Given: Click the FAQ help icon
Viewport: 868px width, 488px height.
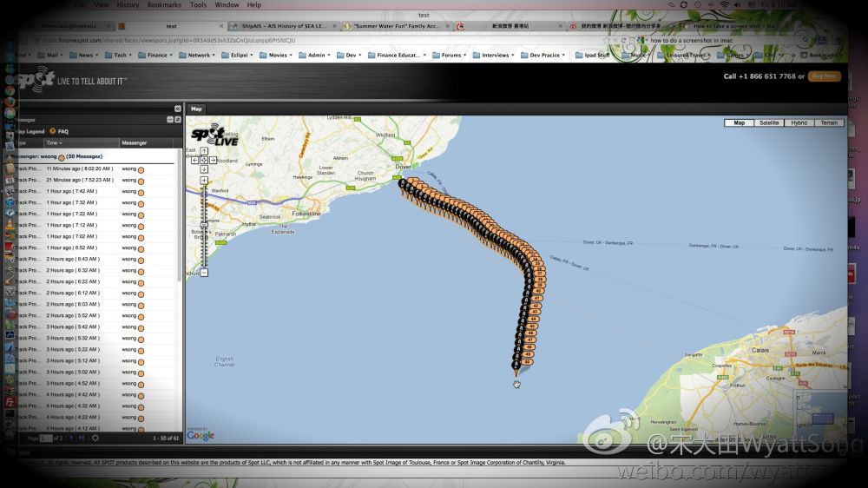Looking at the screenshot, I should click(x=53, y=131).
